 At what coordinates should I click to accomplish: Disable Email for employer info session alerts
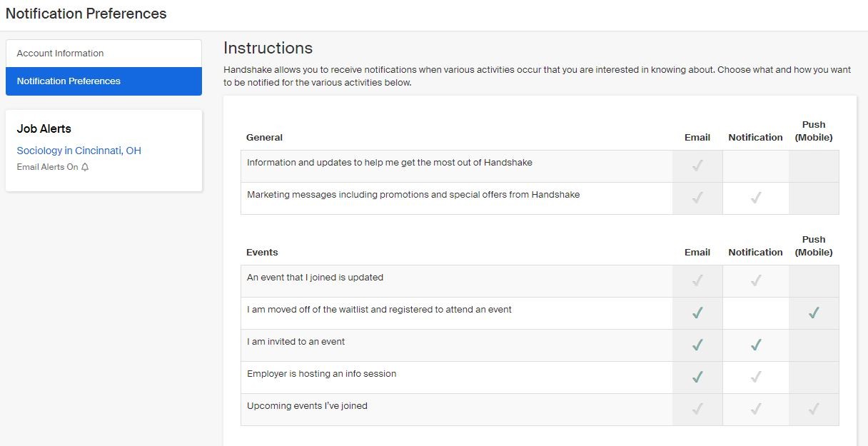(x=697, y=377)
